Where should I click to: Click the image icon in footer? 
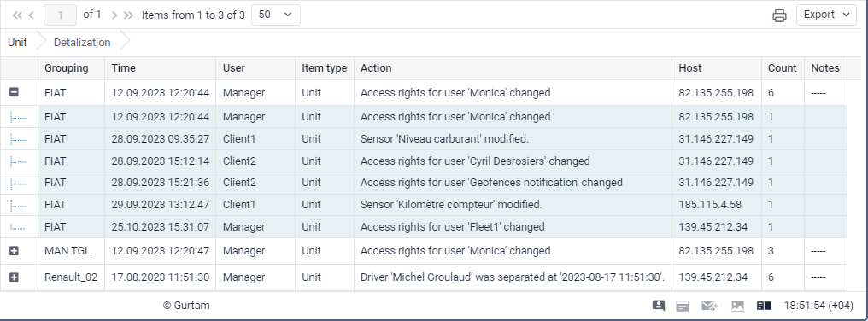click(737, 306)
